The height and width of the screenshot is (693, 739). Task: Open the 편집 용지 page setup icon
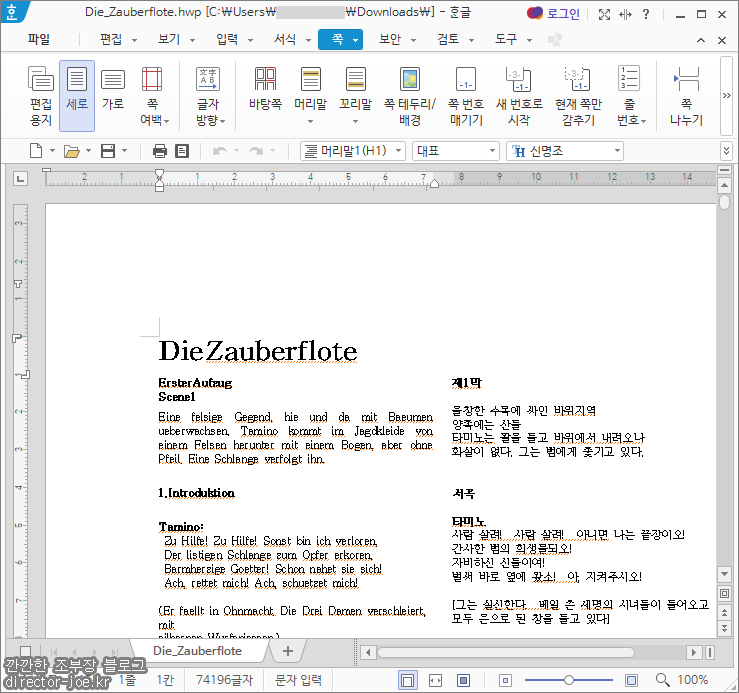coord(41,96)
